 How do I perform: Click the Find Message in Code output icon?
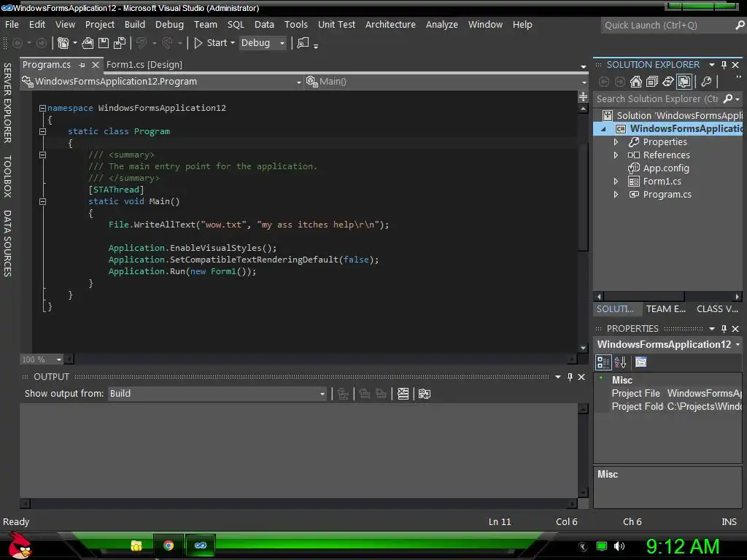pos(343,394)
